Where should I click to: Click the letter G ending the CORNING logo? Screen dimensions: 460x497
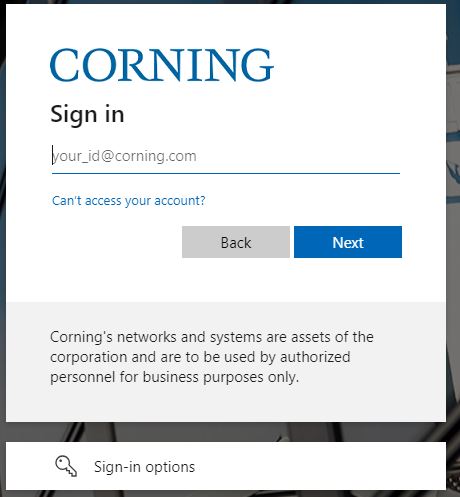[257, 65]
